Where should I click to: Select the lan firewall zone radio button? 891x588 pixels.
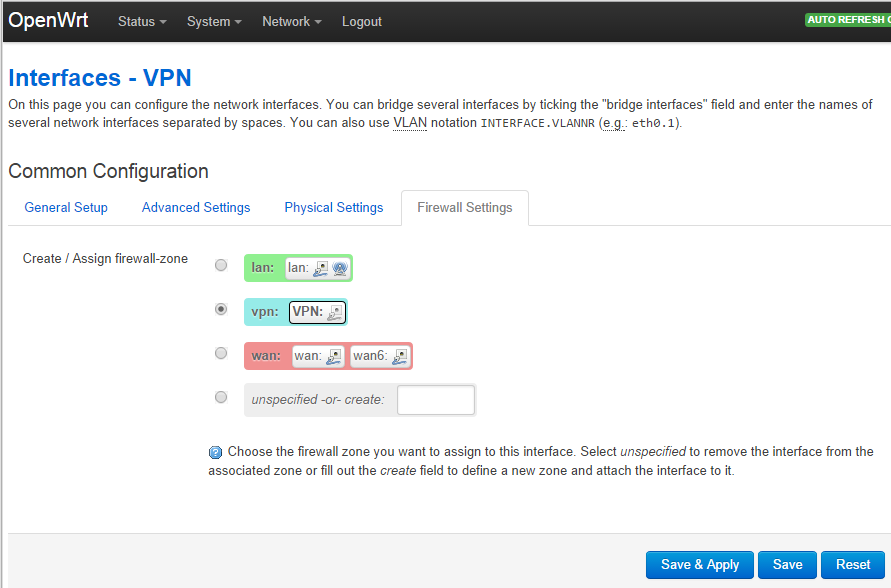pyautogui.click(x=221, y=265)
